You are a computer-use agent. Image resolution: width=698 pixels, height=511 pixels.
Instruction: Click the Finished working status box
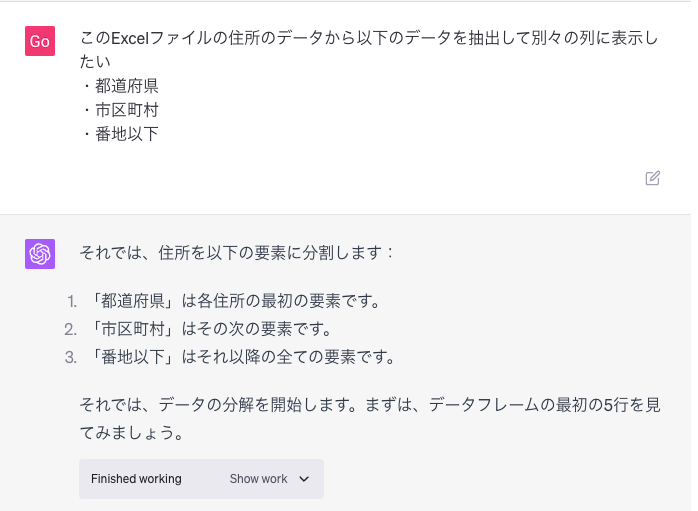pos(201,479)
